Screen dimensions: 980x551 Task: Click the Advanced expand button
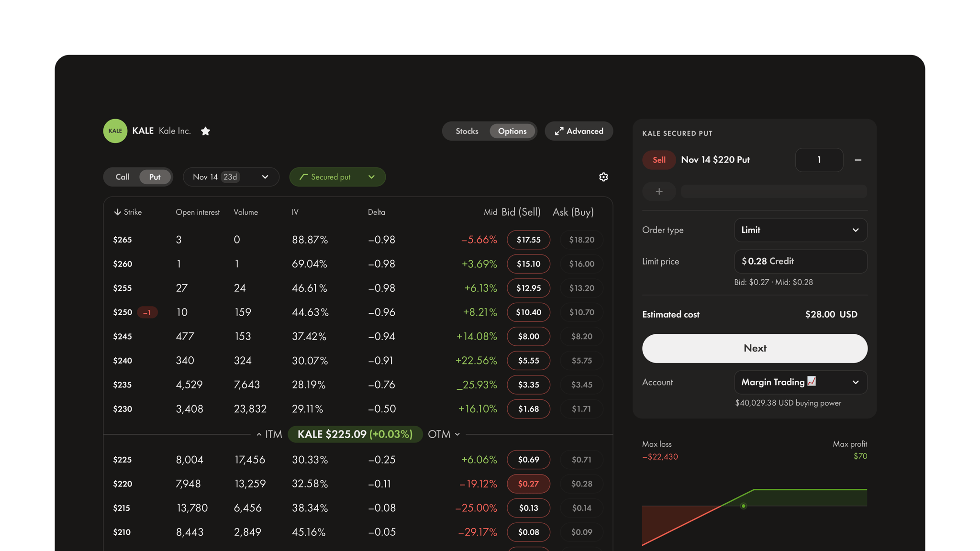(x=579, y=131)
